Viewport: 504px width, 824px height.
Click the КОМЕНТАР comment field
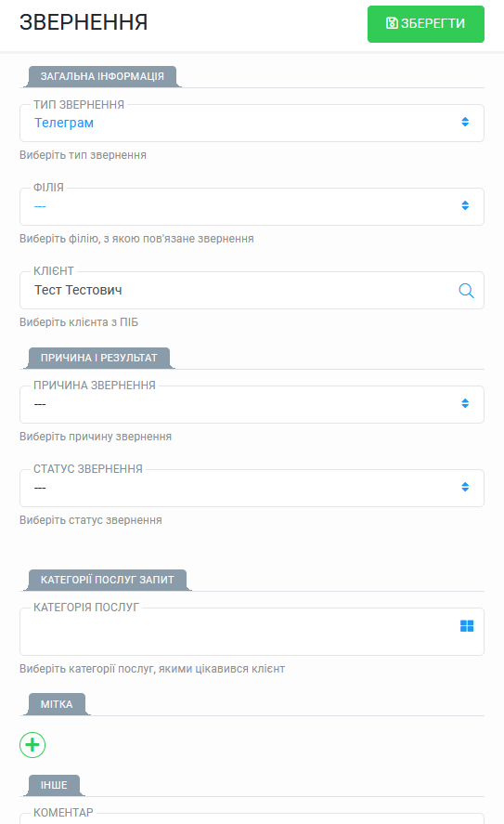[x=252, y=818]
